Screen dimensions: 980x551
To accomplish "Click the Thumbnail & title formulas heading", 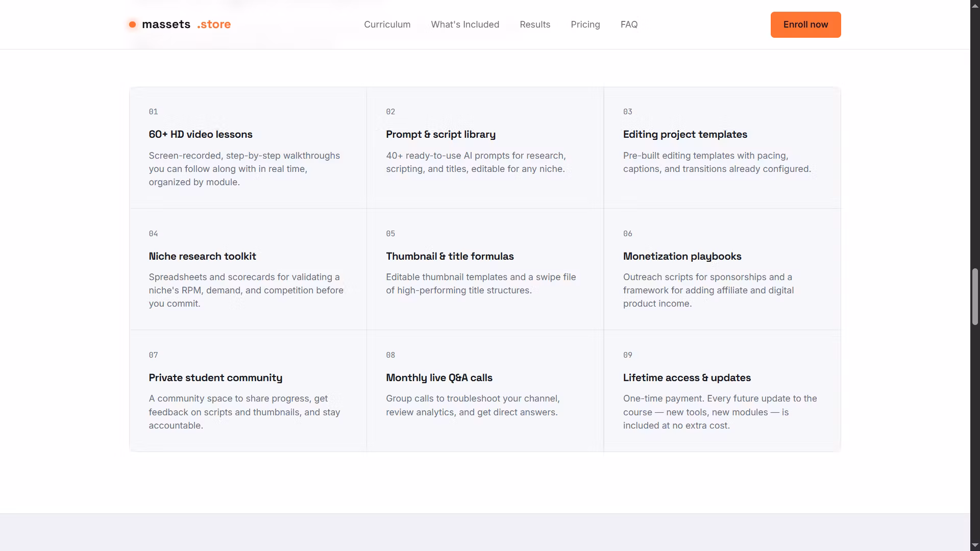I will click(x=450, y=256).
